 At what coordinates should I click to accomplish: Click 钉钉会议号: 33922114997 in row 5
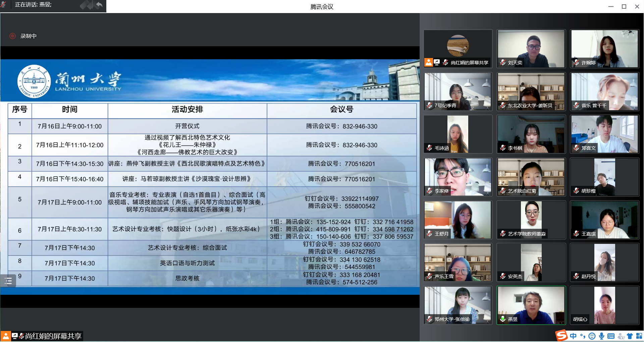point(341,199)
